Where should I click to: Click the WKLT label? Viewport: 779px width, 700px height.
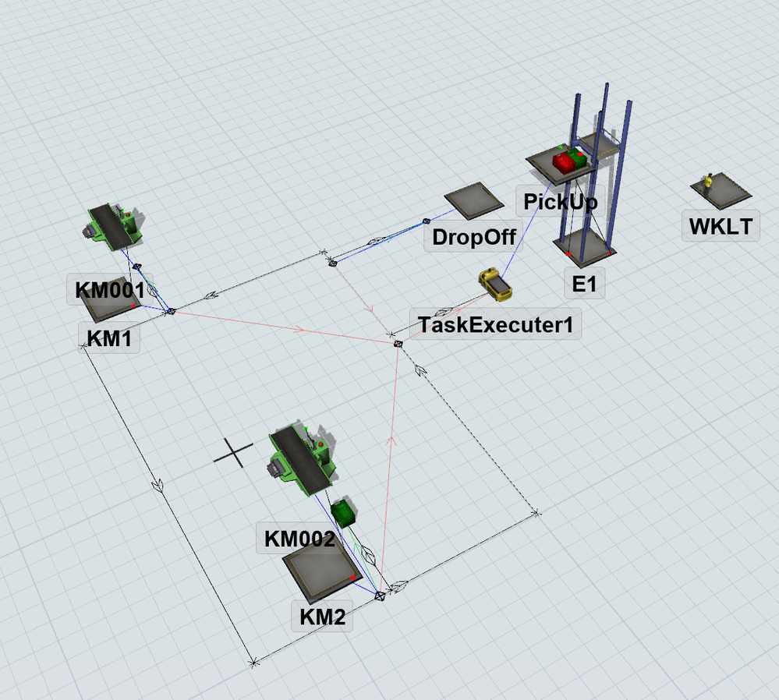(721, 227)
